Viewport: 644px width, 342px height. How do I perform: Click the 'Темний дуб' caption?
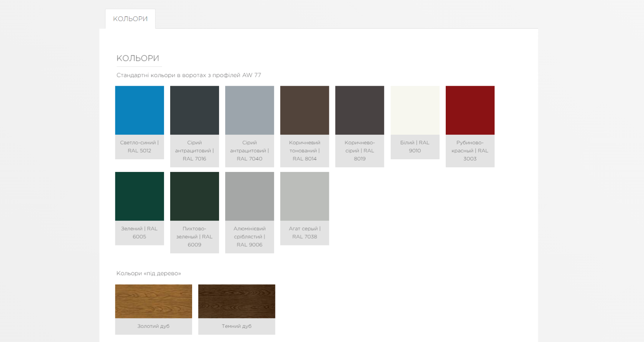(237, 326)
